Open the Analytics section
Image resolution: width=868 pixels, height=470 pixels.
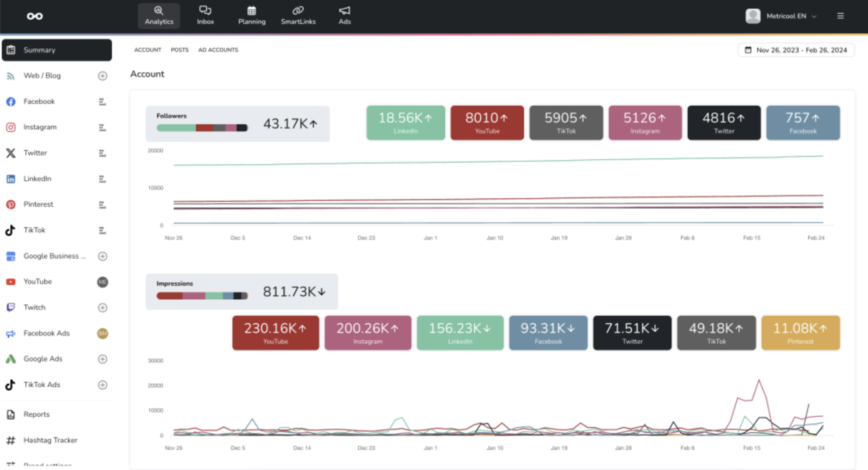click(159, 16)
